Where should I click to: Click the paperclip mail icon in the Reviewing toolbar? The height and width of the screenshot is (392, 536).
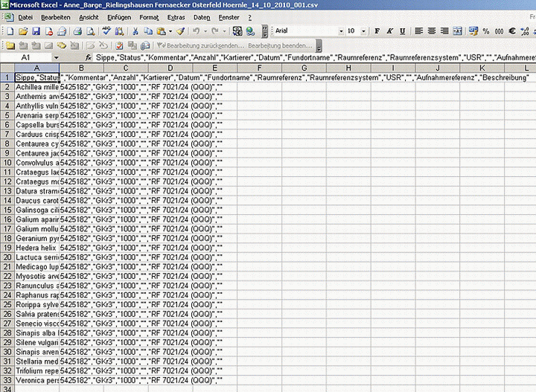(145, 45)
